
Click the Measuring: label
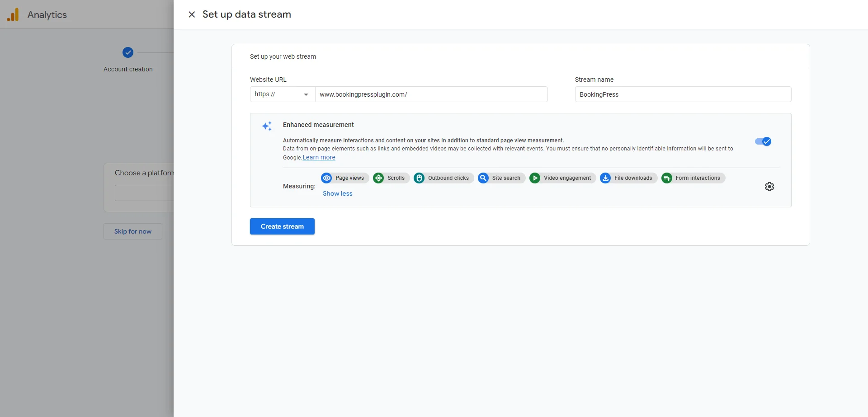[299, 186]
